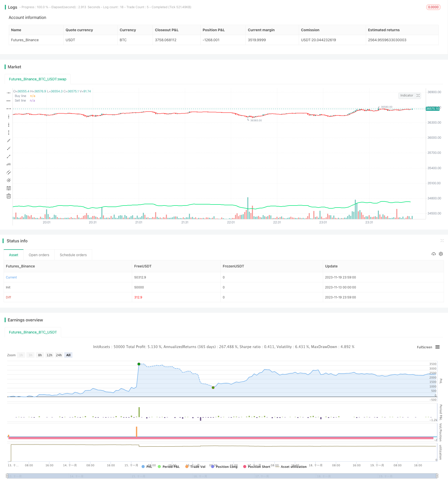
Task: Select the Fibonacci retracement lines tool
Action: (x=9, y=188)
